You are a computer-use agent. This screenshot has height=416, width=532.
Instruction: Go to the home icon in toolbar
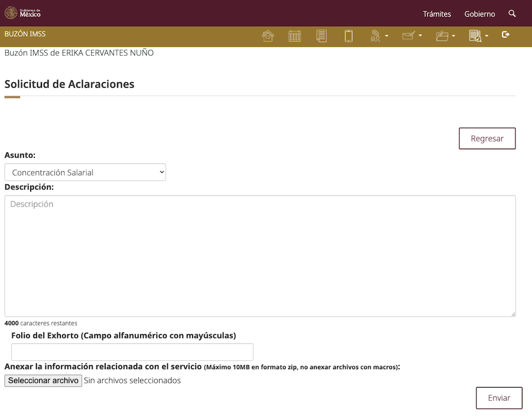click(x=268, y=36)
